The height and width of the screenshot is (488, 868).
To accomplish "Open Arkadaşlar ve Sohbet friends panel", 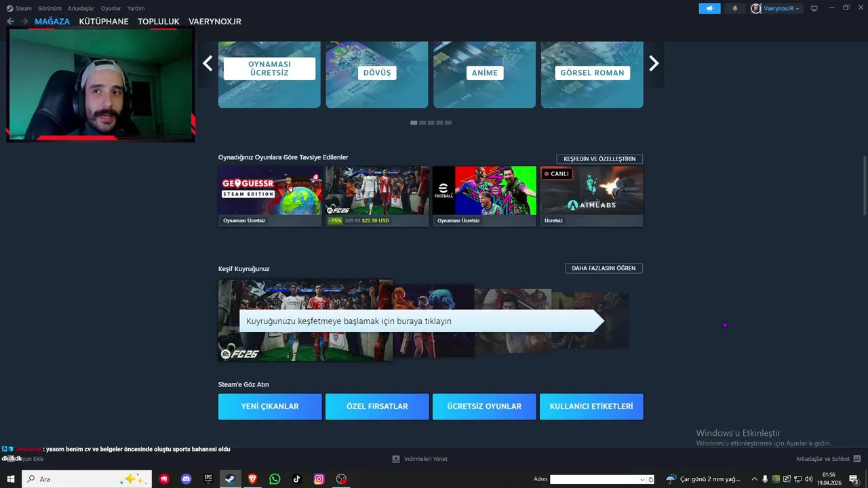I will click(828, 459).
